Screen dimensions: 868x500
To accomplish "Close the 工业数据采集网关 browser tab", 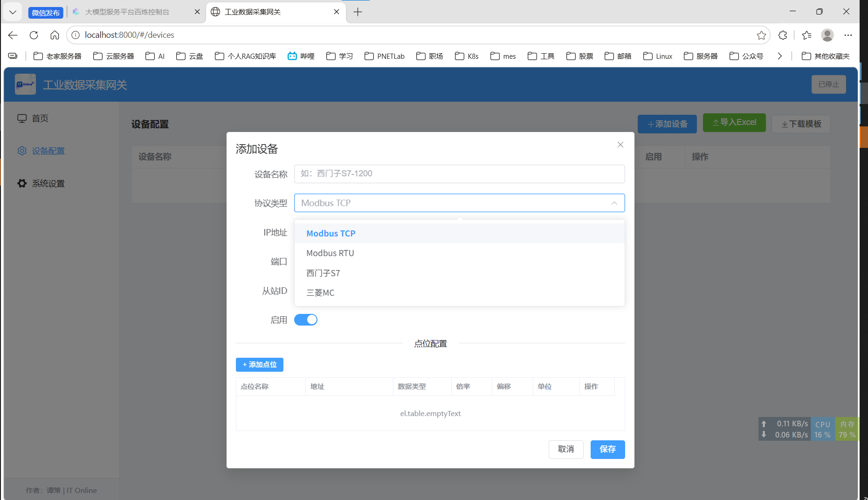I will point(337,12).
